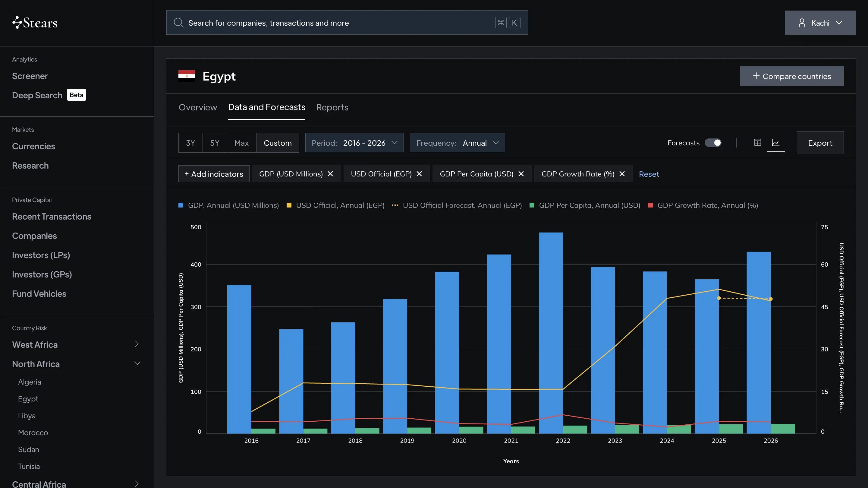
Task: Open Currencies under Markets
Action: point(33,146)
